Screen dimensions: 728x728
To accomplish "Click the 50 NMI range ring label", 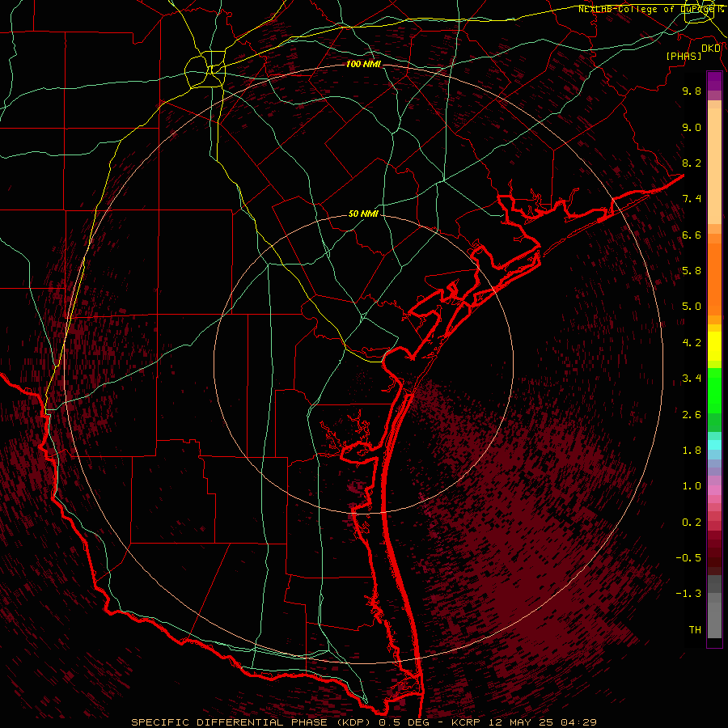I will [363, 214].
